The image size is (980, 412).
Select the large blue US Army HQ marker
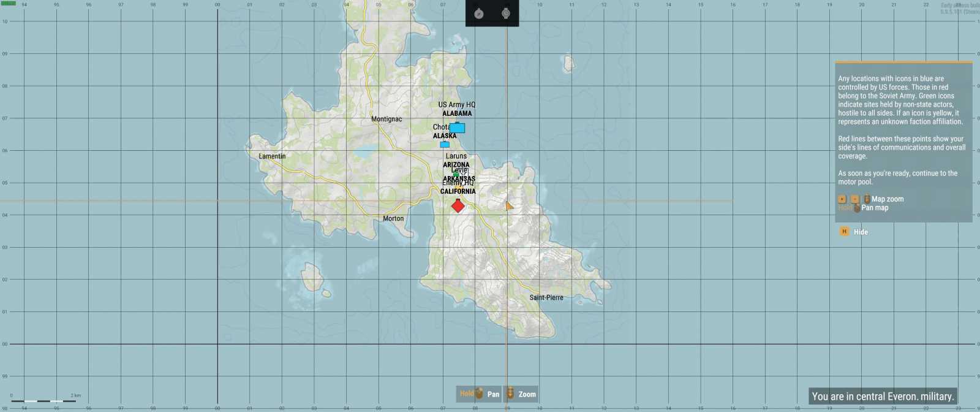click(x=457, y=128)
